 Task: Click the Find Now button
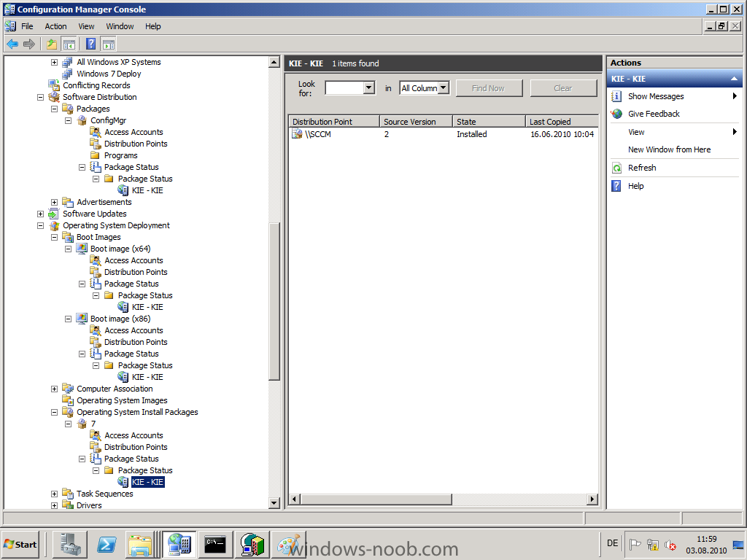(x=489, y=88)
